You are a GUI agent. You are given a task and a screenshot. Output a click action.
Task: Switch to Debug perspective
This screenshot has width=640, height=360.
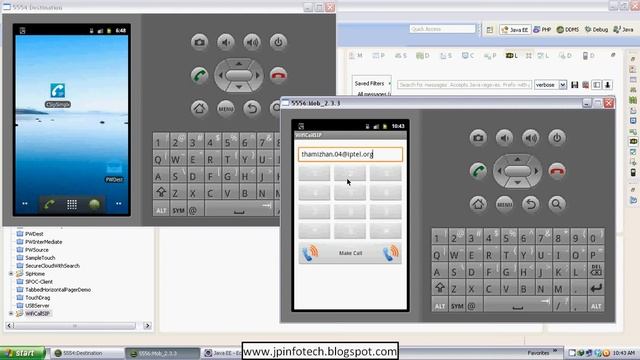[x=596, y=29]
